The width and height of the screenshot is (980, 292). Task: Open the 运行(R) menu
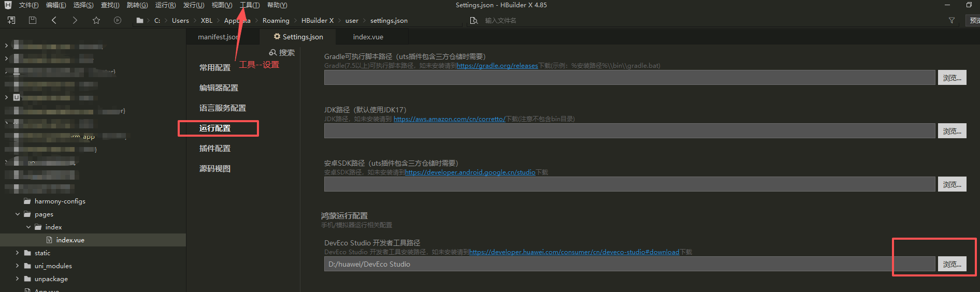point(165,5)
